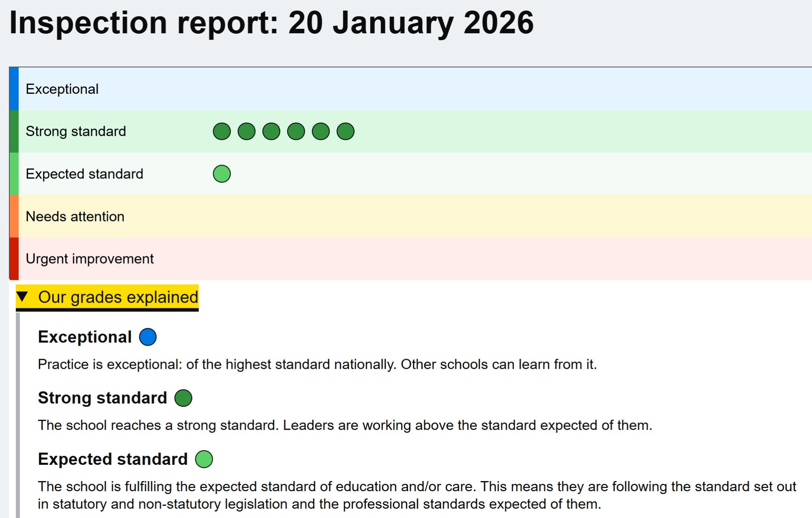Click the light green circle beside Expected standard heading
The height and width of the screenshot is (518, 812).
[x=204, y=459]
